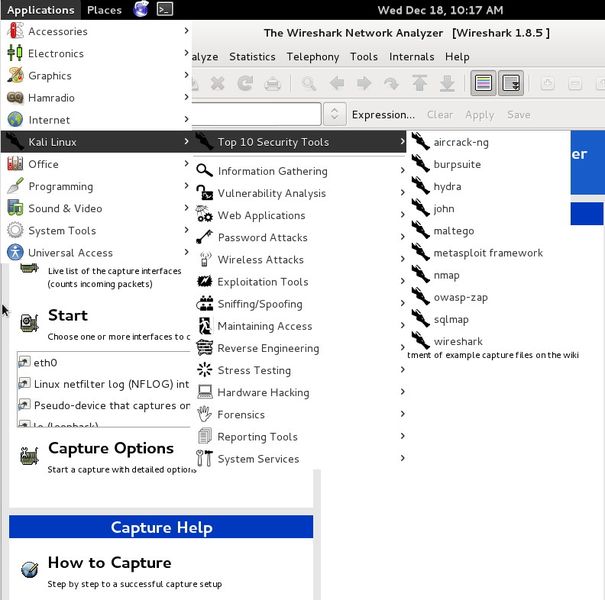This screenshot has height=600, width=605.
Task: Toggle the Auto scroll packet list icon
Action: tap(510, 83)
